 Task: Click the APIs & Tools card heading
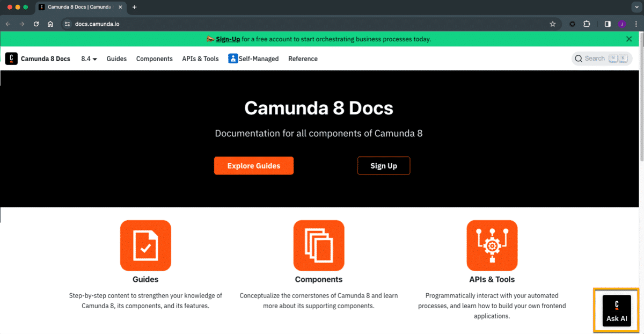click(492, 279)
